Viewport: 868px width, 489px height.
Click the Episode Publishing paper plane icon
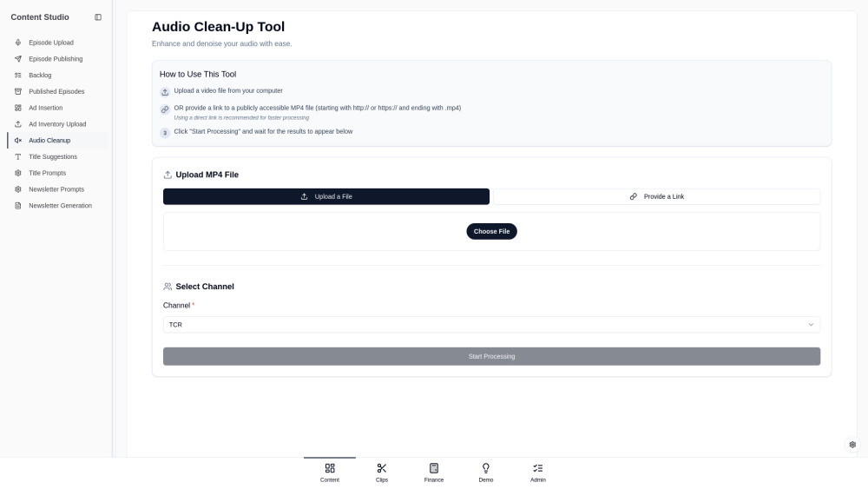(x=18, y=59)
